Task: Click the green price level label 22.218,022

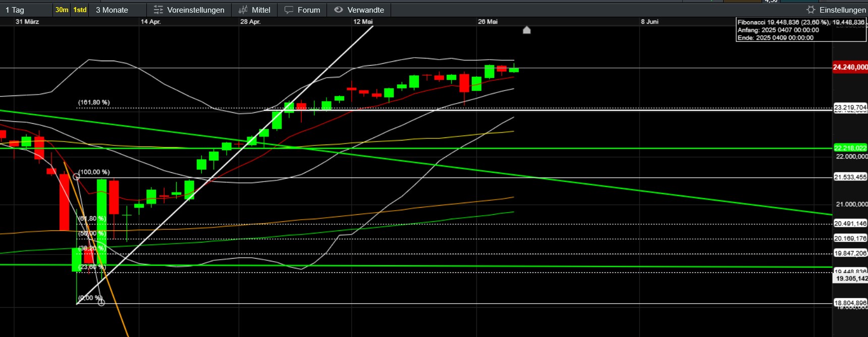Action: pyautogui.click(x=850, y=148)
